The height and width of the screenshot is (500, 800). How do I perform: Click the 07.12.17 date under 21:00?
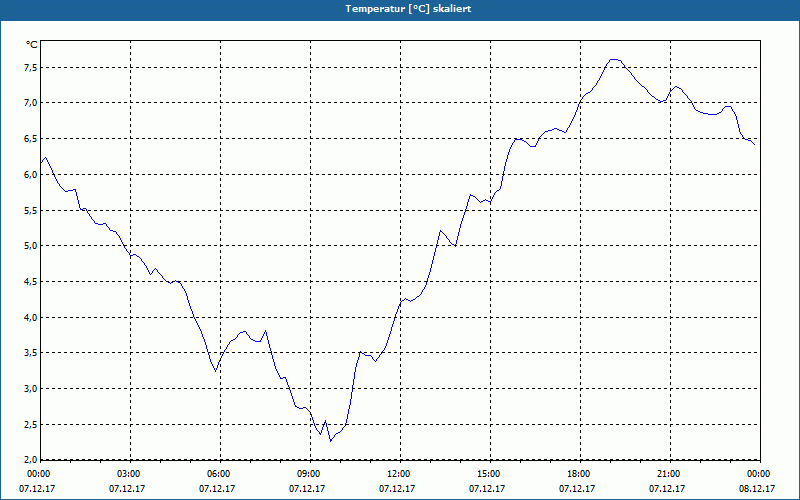coord(667,489)
